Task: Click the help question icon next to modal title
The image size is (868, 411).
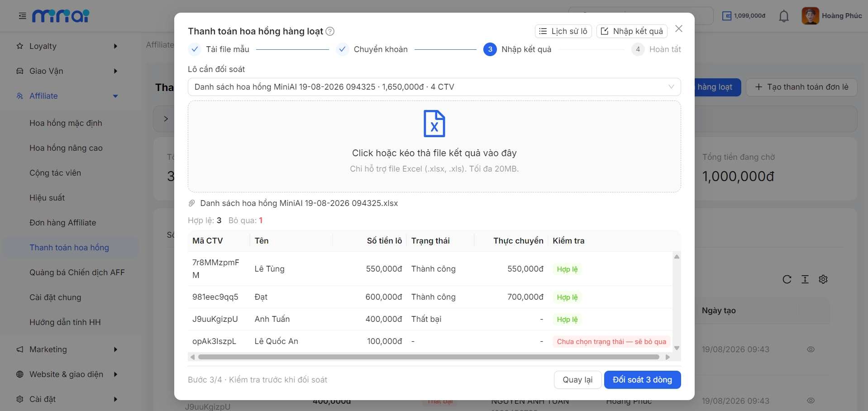Action: (x=330, y=31)
